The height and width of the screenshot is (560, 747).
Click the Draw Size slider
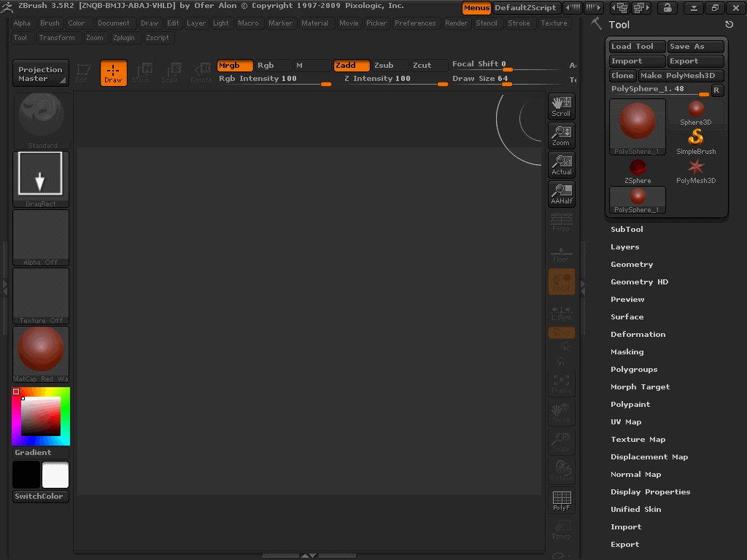click(x=507, y=79)
